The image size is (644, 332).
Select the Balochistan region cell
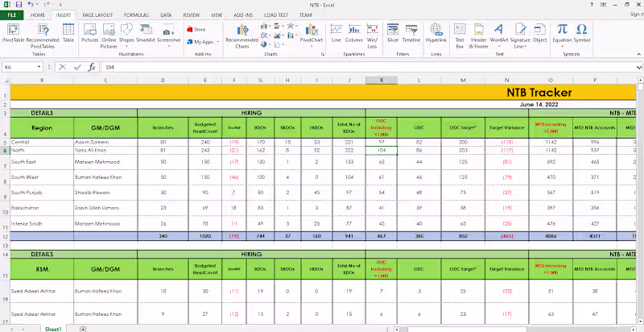click(x=42, y=209)
